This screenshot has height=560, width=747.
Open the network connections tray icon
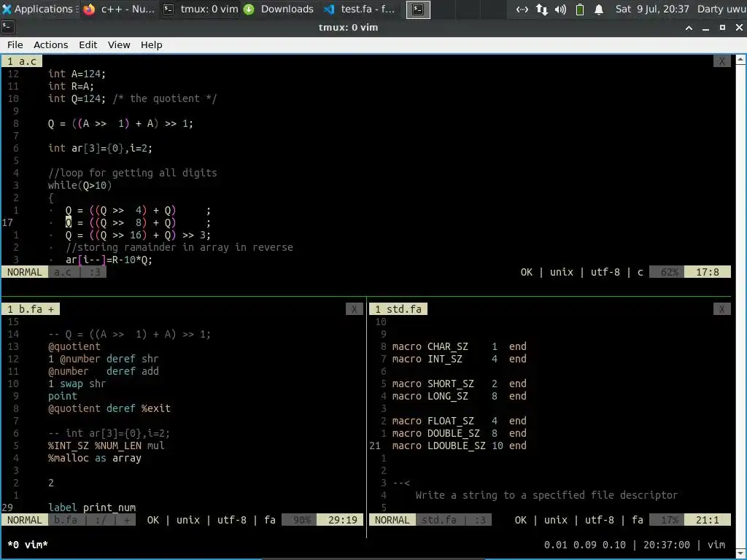(522, 9)
